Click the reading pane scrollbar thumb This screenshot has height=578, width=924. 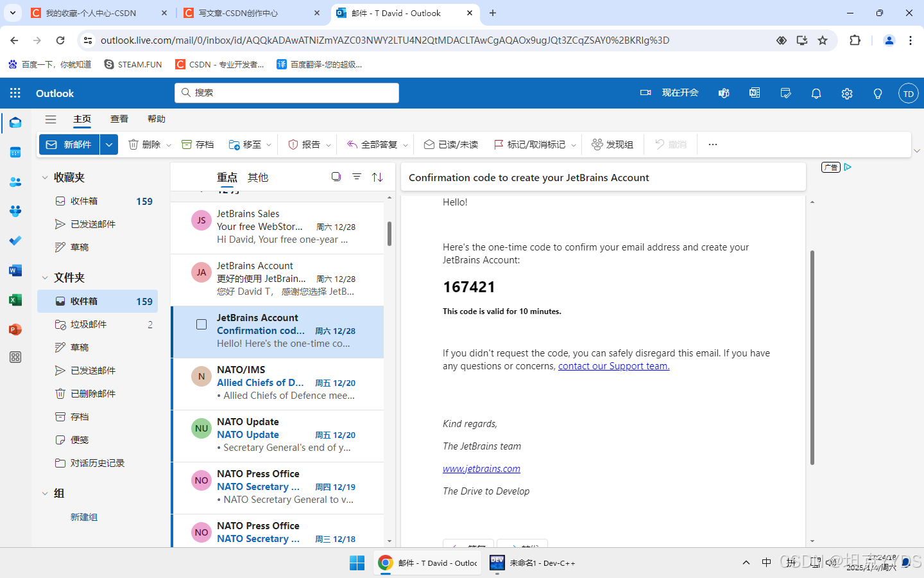(812, 358)
